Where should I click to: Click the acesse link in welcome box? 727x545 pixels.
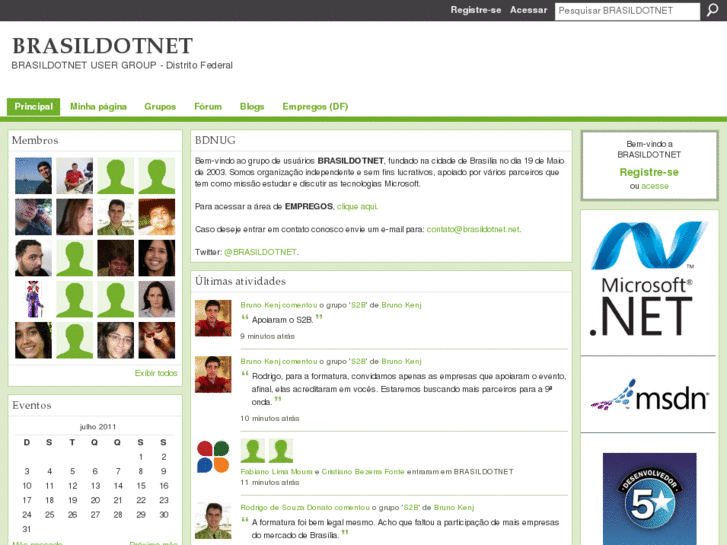click(x=655, y=186)
